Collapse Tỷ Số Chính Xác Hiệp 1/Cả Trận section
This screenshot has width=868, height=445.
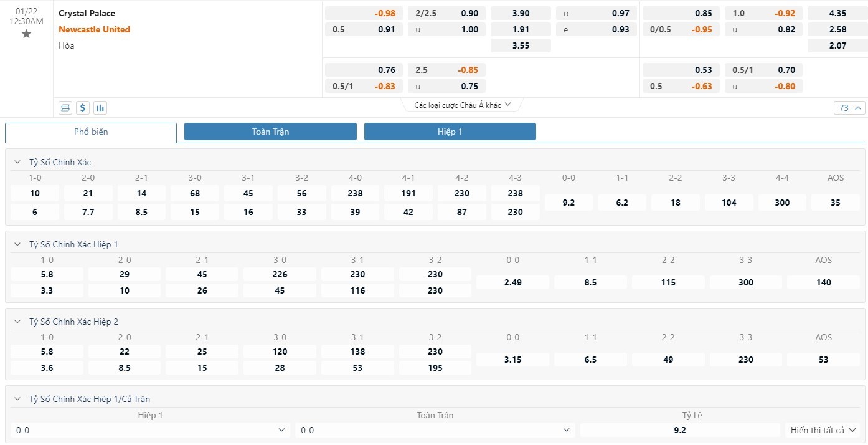(x=17, y=399)
